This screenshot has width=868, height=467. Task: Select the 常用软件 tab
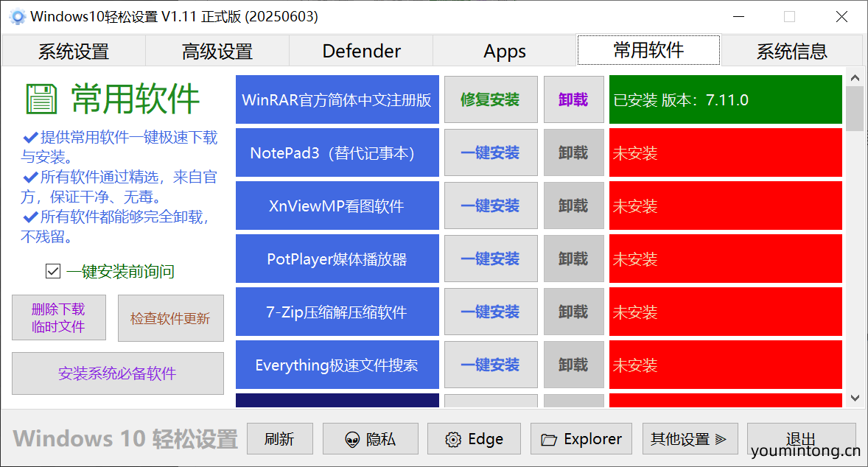point(648,50)
